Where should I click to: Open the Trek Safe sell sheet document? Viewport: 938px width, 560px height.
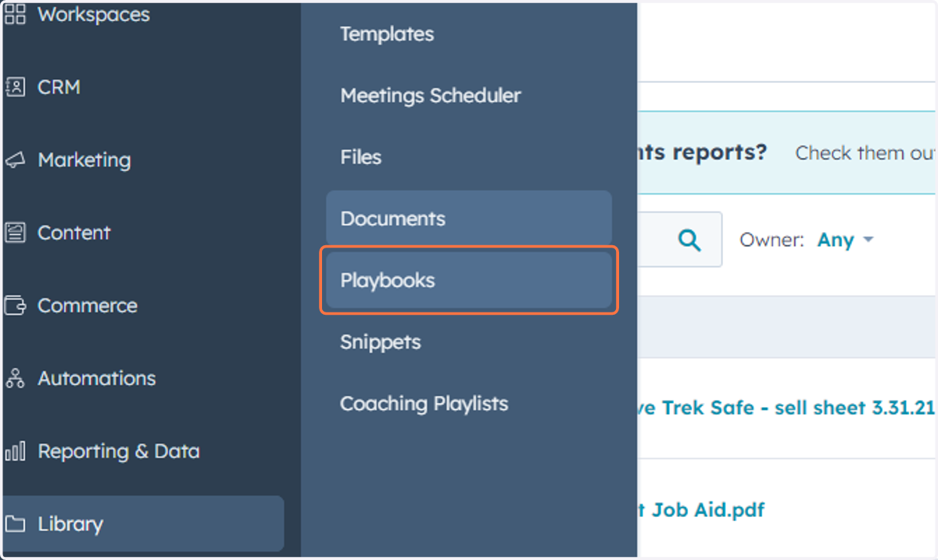[786, 408]
